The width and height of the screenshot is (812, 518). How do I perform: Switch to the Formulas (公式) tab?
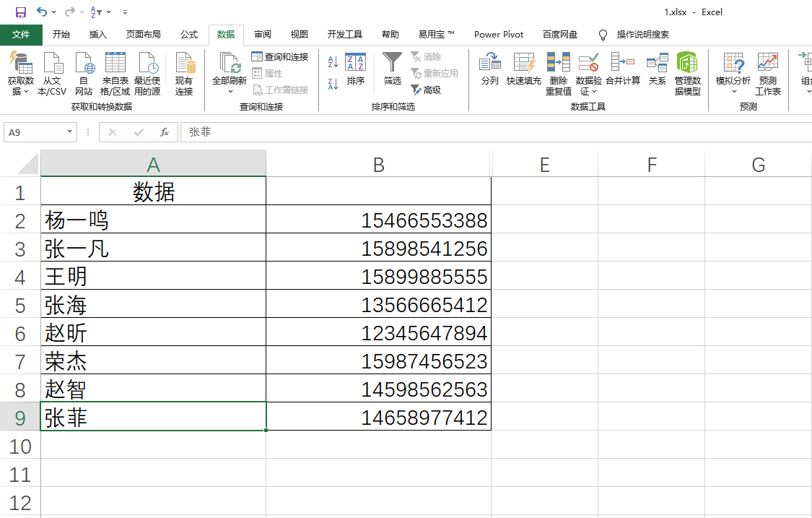click(x=189, y=35)
